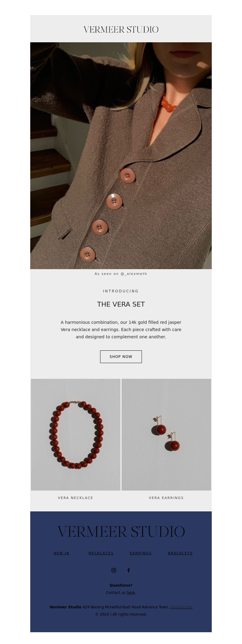Image resolution: width=242 pixels, height=644 pixels.
Task: Open the NEW IN footer link
Action: coord(61,553)
